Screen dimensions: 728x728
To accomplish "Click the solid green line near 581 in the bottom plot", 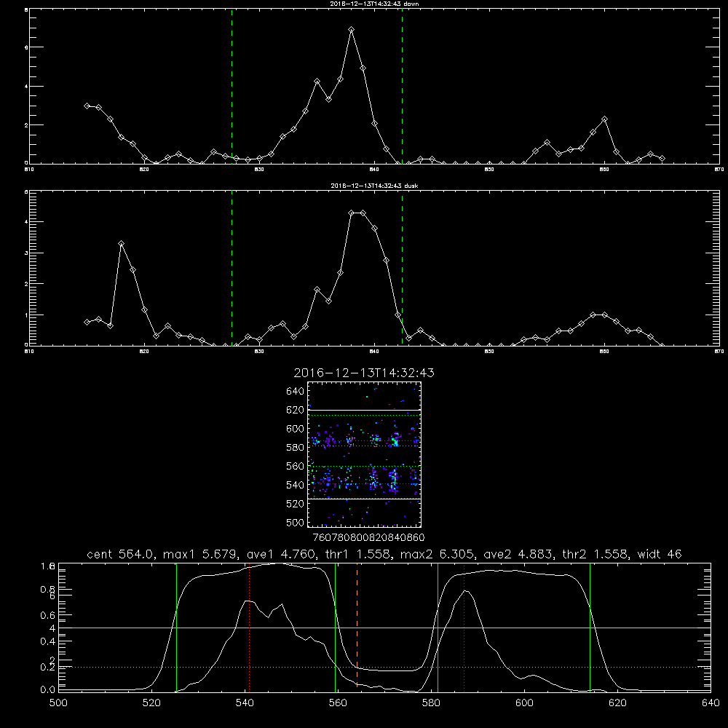I will tap(438, 628).
